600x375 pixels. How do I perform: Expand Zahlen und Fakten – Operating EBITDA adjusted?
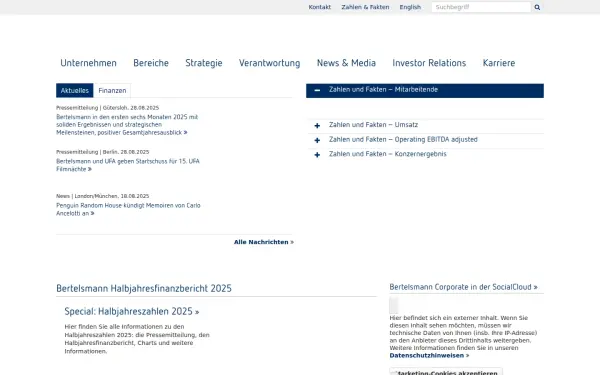(425, 140)
